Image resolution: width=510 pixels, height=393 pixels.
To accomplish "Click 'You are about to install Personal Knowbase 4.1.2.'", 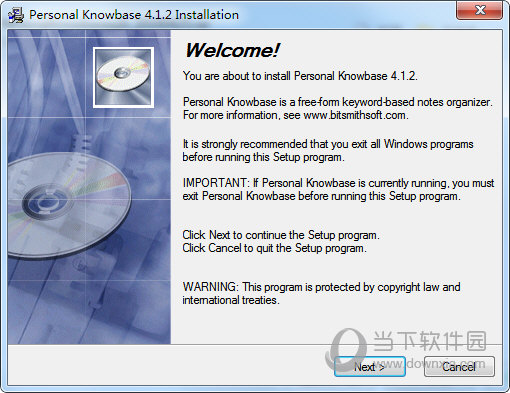I will [x=300, y=76].
